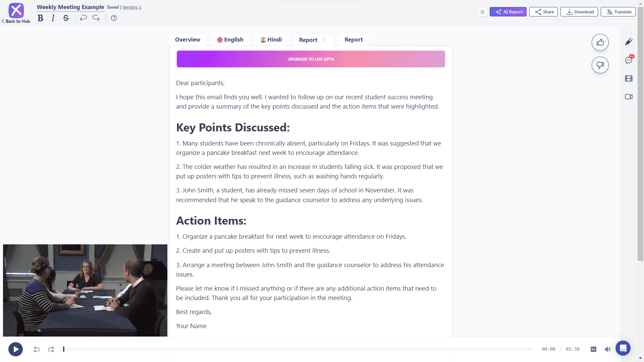The width and height of the screenshot is (644, 362).
Task: Toggle the light mode sun icon
Action: click(483, 11)
